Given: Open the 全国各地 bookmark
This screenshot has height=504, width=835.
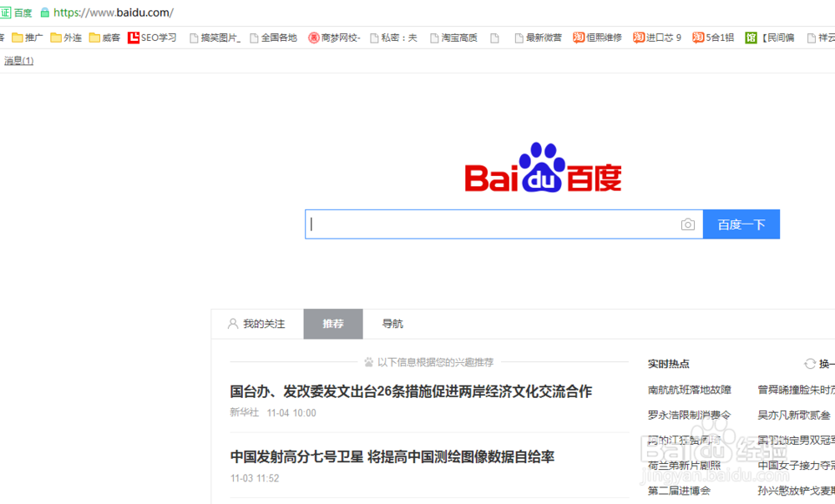Looking at the screenshot, I should coord(273,38).
